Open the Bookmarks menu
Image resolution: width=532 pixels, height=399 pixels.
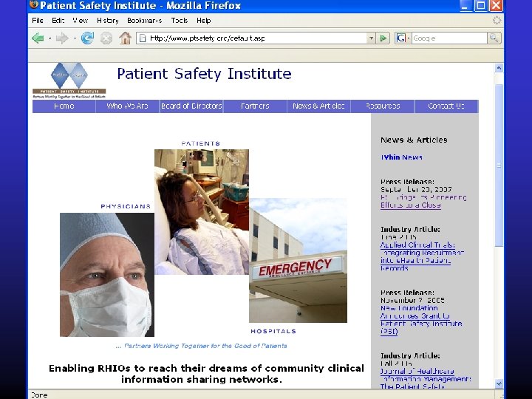tap(144, 21)
